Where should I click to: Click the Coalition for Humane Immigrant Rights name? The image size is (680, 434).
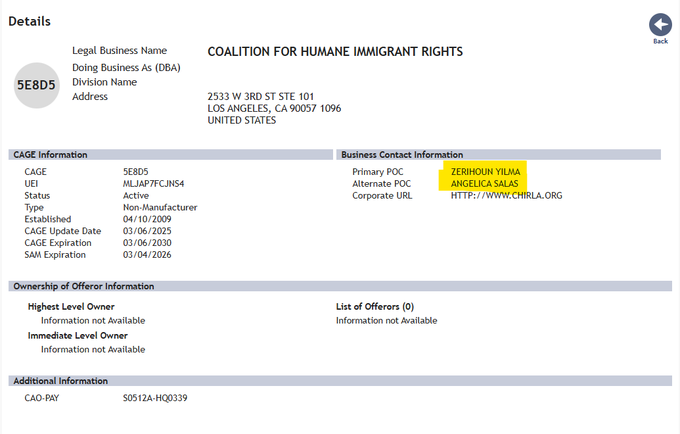[x=335, y=52]
